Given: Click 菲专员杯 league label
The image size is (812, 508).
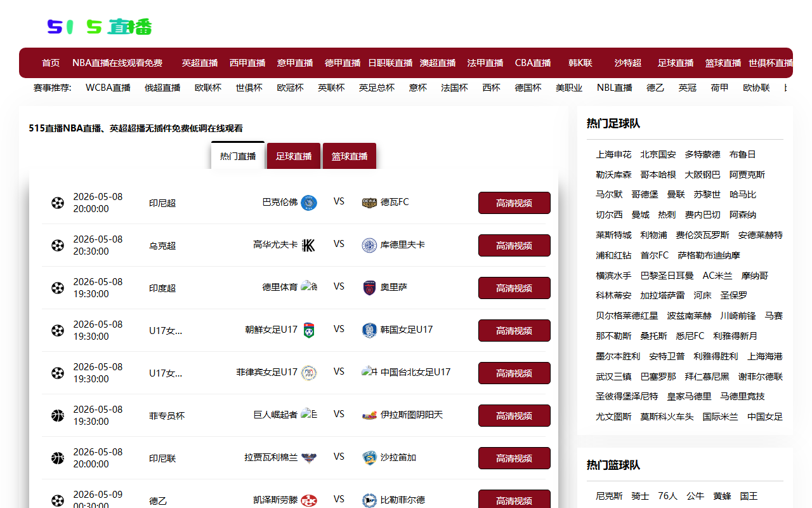Looking at the screenshot, I should 167,416.
